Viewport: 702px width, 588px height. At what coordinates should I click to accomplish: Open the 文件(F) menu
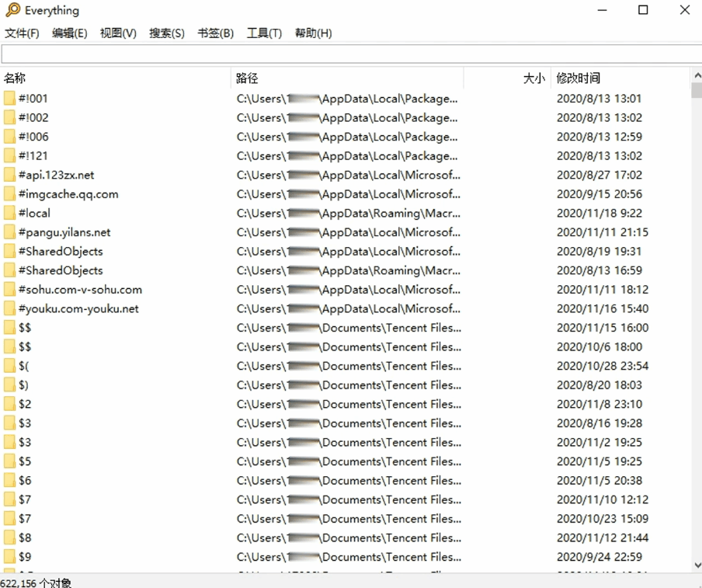(22, 33)
